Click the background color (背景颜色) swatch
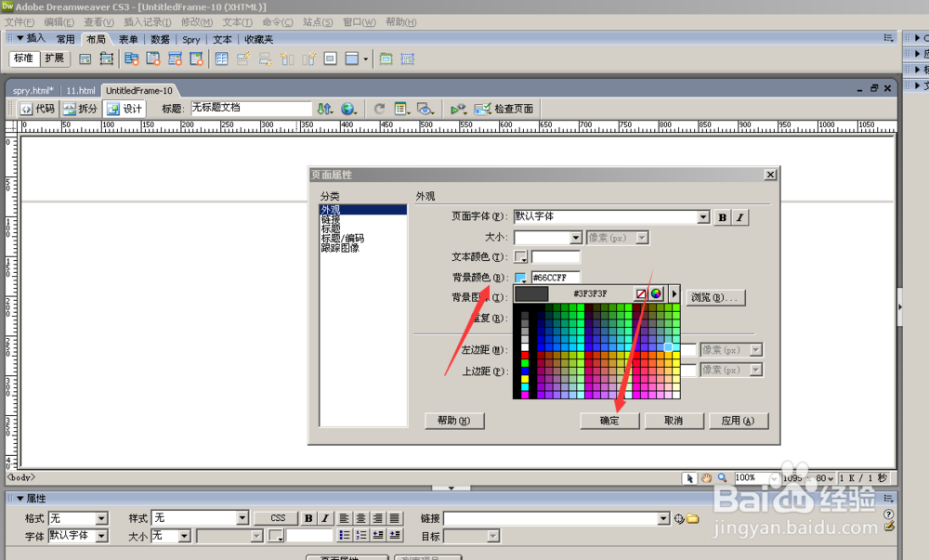The width and height of the screenshot is (929, 560). (x=520, y=278)
